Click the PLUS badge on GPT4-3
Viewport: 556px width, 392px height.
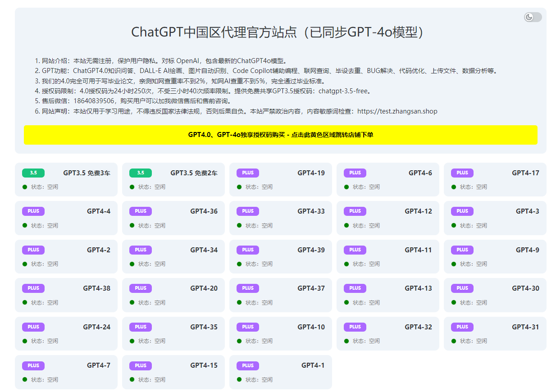click(462, 211)
